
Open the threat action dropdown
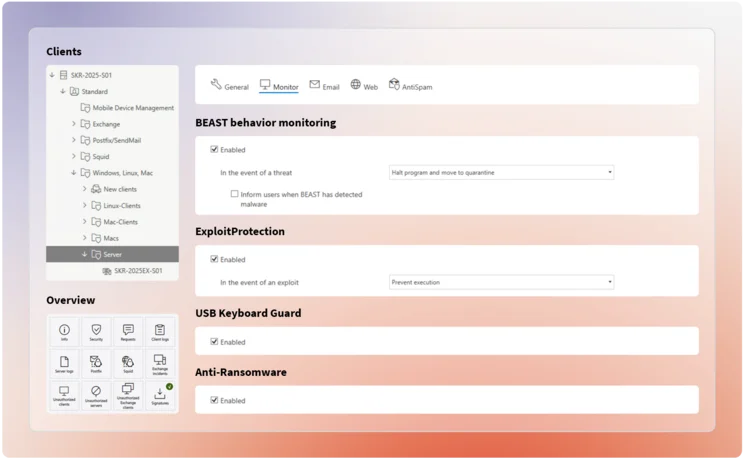502,172
